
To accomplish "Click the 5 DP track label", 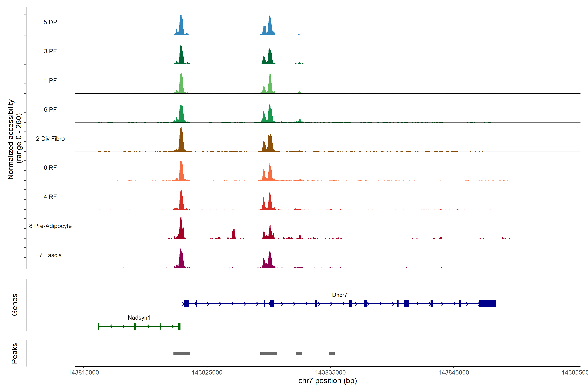I will tap(50, 22).
